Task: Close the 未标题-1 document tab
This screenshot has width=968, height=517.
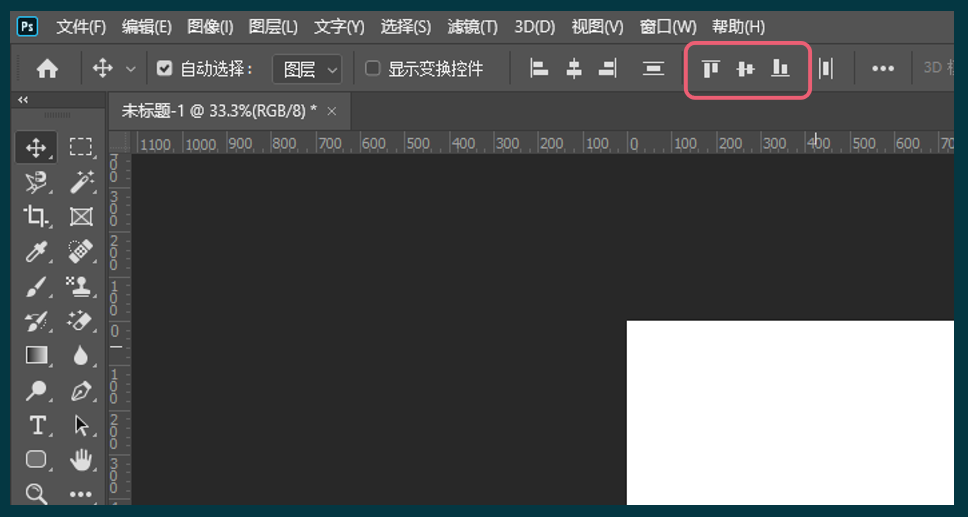Action: pos(332,111)
